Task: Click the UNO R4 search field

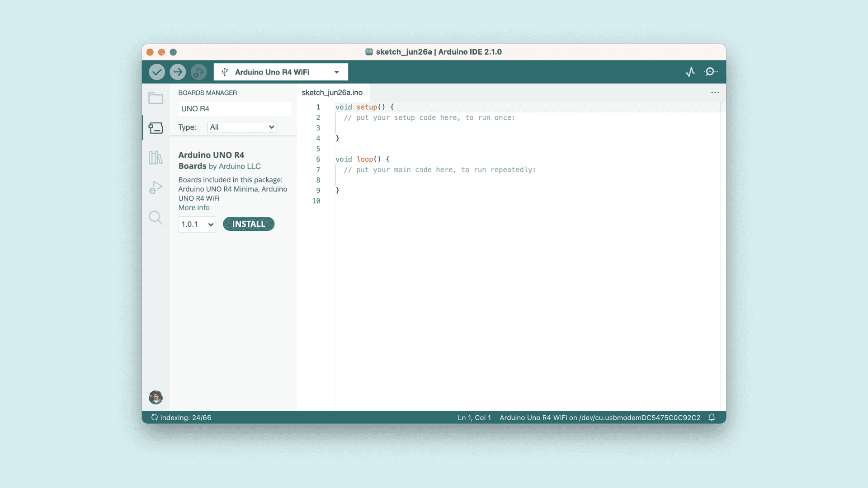Action: tap(234, 109)
